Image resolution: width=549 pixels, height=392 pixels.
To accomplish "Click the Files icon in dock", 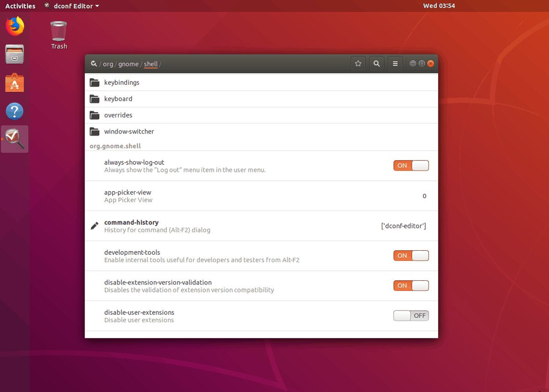I will 15,54.
